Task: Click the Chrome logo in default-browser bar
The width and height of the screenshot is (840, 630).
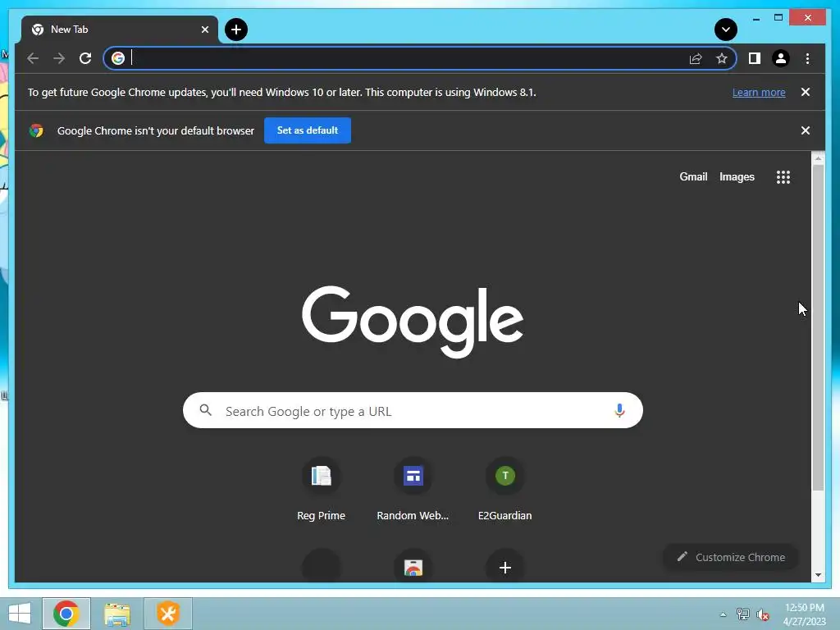Action: click(x=36, y=130)
